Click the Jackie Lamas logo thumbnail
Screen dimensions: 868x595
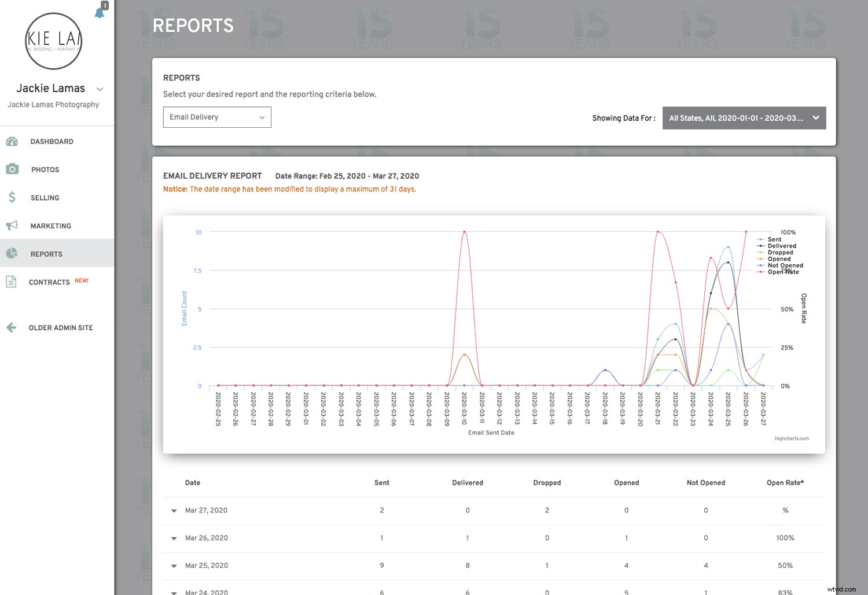[54, 41]
